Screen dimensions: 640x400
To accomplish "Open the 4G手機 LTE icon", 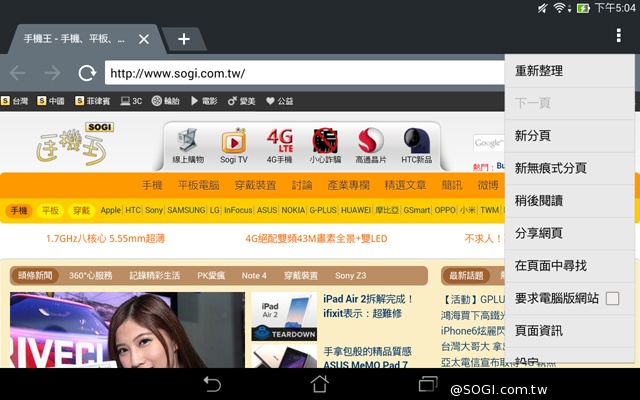I will click(280, 146).
